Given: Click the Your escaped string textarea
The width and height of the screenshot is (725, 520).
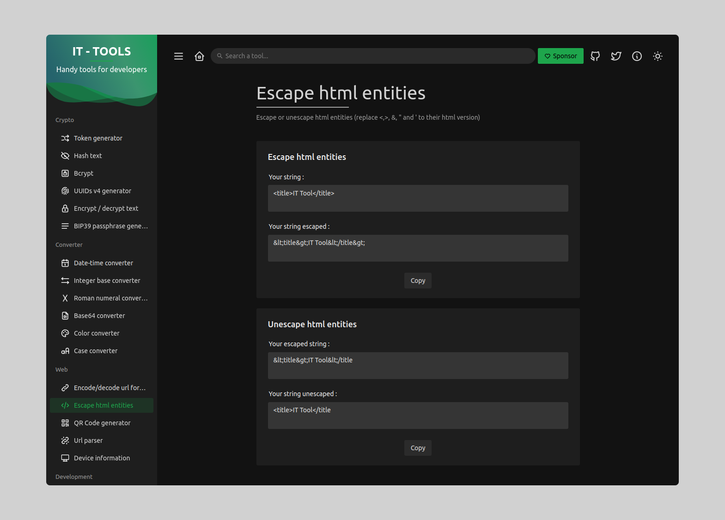Looking at the screenshot, I should coord(418,366).
